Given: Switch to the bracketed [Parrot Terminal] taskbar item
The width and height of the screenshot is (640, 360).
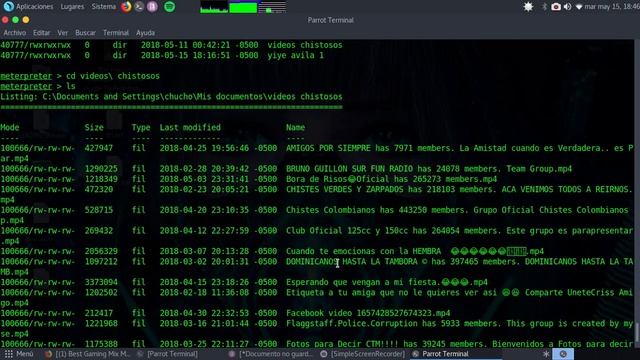Looking at the screenshot, I should [x=168, y=354].
